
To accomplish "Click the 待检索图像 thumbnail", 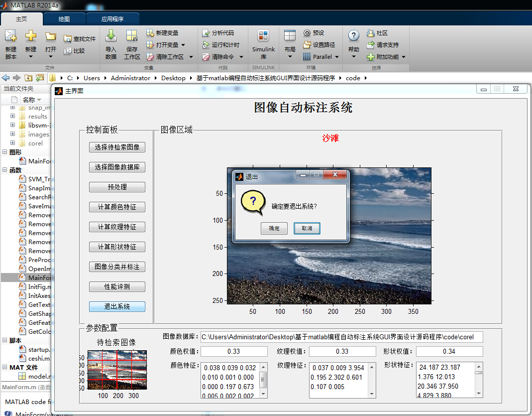I will 117,370.
